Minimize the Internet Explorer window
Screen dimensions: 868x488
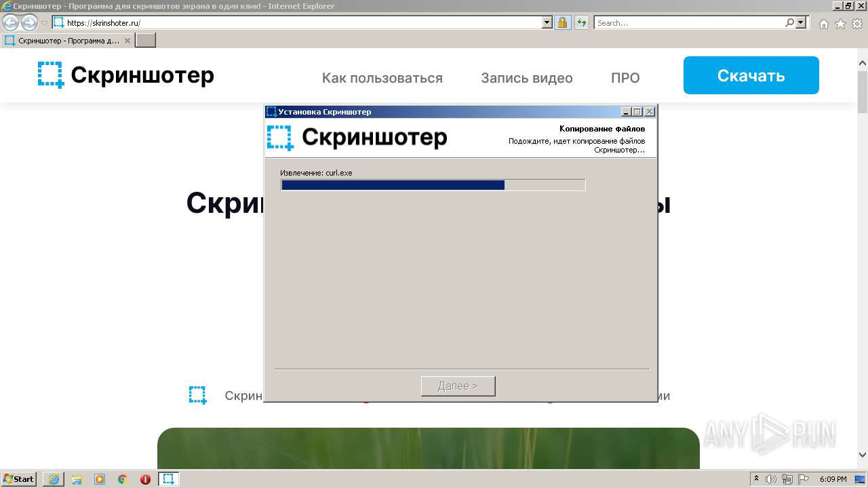point(836,5)
